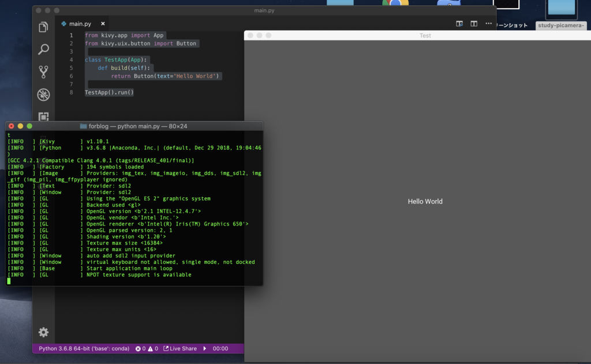Image resolution: width=591 pixels, height=364 pixels.
Task: Open changes compare icon in editor toolbar
Action: (459, 24)
